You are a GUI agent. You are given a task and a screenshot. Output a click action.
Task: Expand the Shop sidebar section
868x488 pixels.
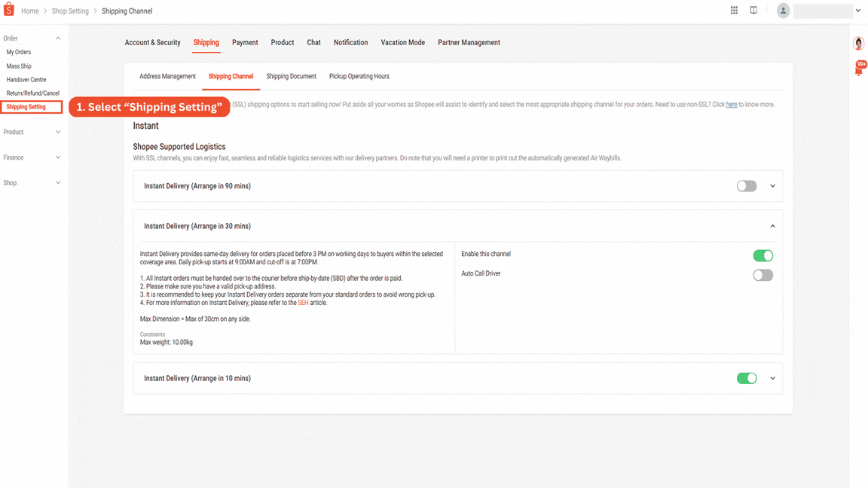(x=58, y=182)
